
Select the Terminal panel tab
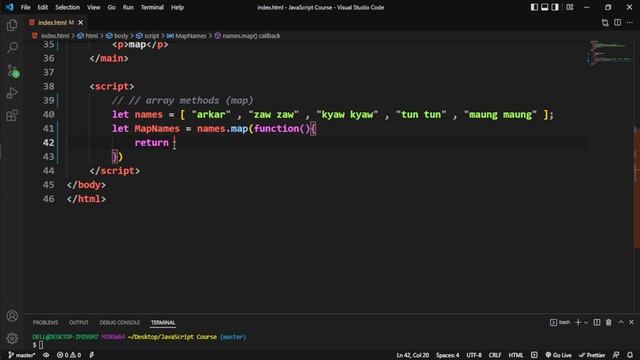pos(163,322)
